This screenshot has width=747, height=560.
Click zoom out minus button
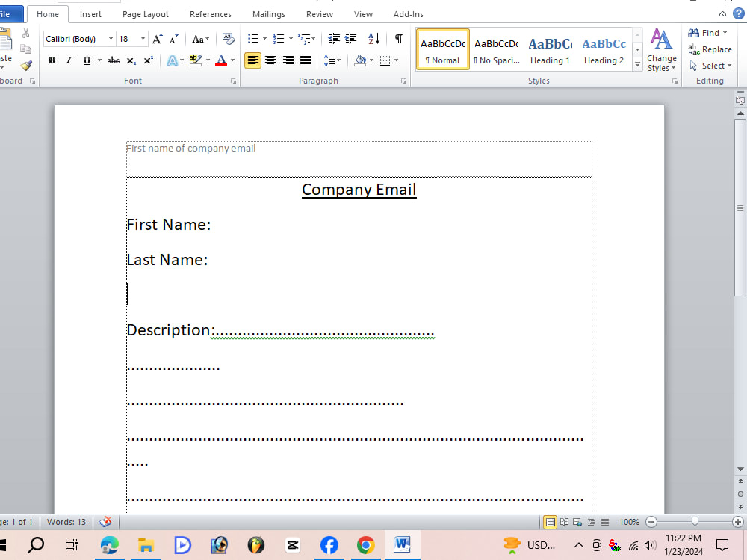pyautogui.click(x=651, y=522)
